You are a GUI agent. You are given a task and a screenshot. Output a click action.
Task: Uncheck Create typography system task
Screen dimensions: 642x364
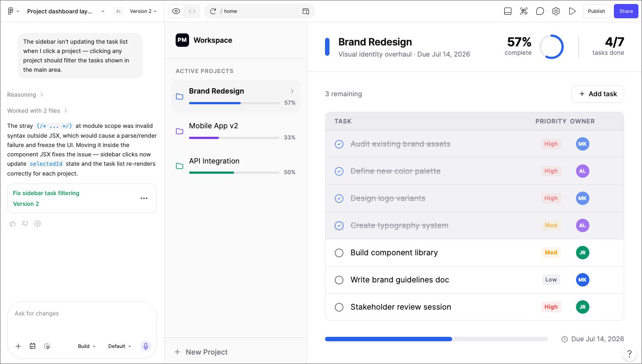tap(339, 225)
